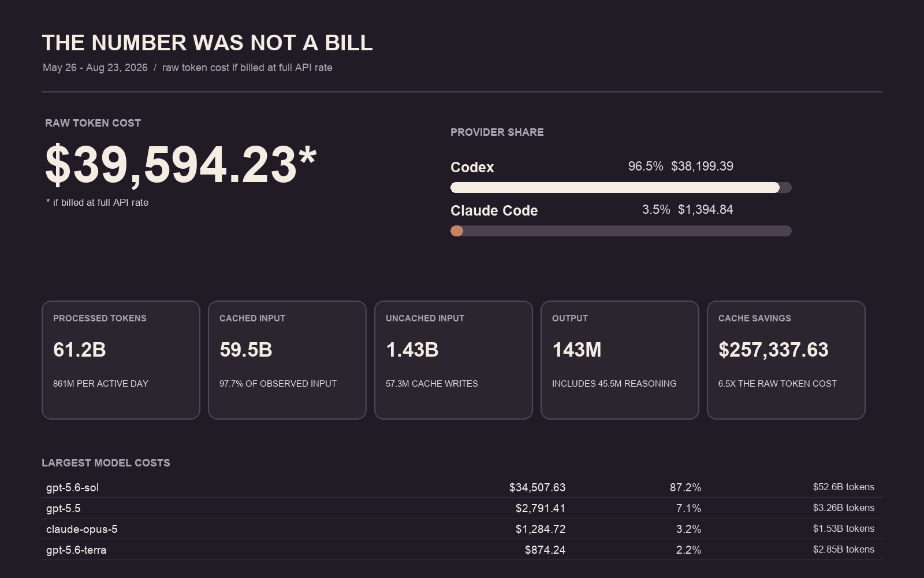Click the gpt-5.6-sol cost '$34,507.63'
This screenshot has width=924, height=578.
click(x=538, y=488)
